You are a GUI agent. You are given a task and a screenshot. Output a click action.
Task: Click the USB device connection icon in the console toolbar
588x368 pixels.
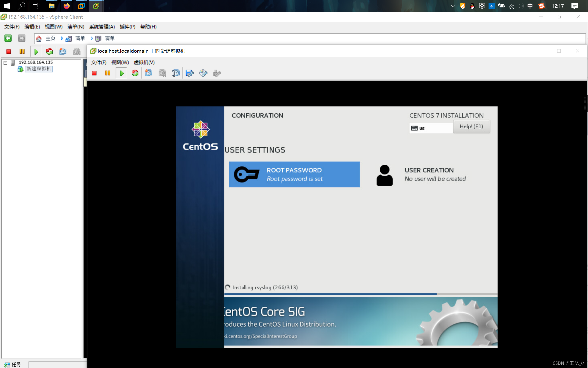(217, 73)
